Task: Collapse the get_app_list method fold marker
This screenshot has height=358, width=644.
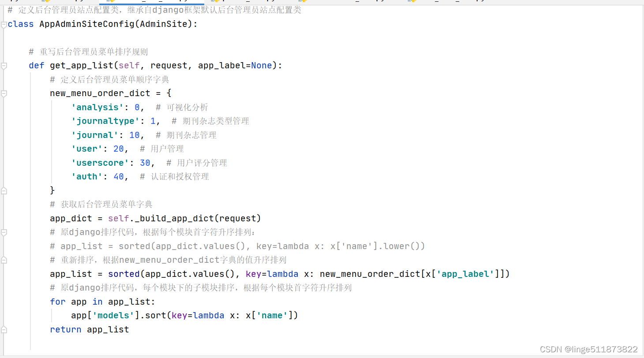Action: click(x=4, y=66)
